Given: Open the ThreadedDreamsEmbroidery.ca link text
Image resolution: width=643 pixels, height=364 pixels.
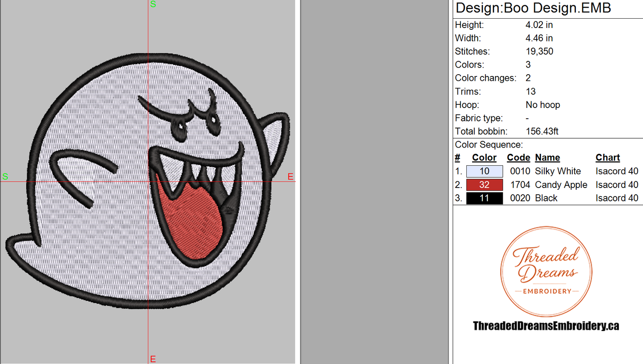Looking at the screenshot, I should pyautogui.click(x=546, y=326).
